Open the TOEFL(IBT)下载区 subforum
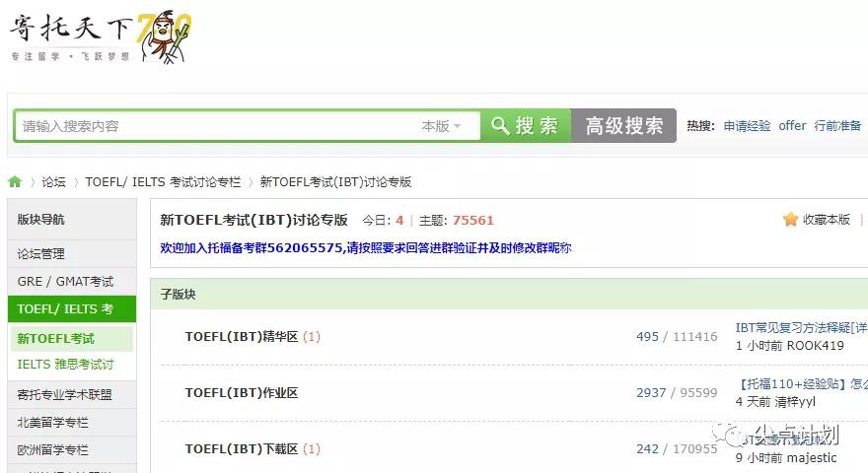The image size is (868, 473). coord(242,448)
